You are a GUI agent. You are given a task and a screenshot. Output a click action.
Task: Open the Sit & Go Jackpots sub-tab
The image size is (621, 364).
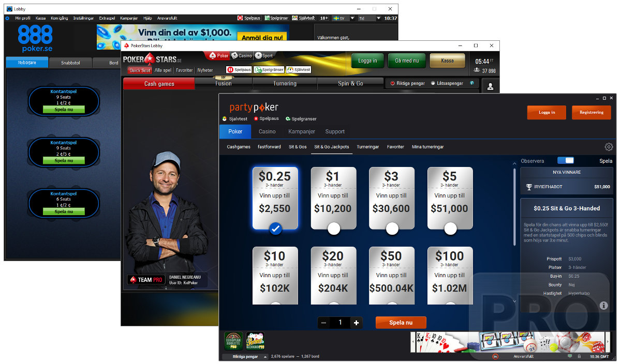click(332, 147)
